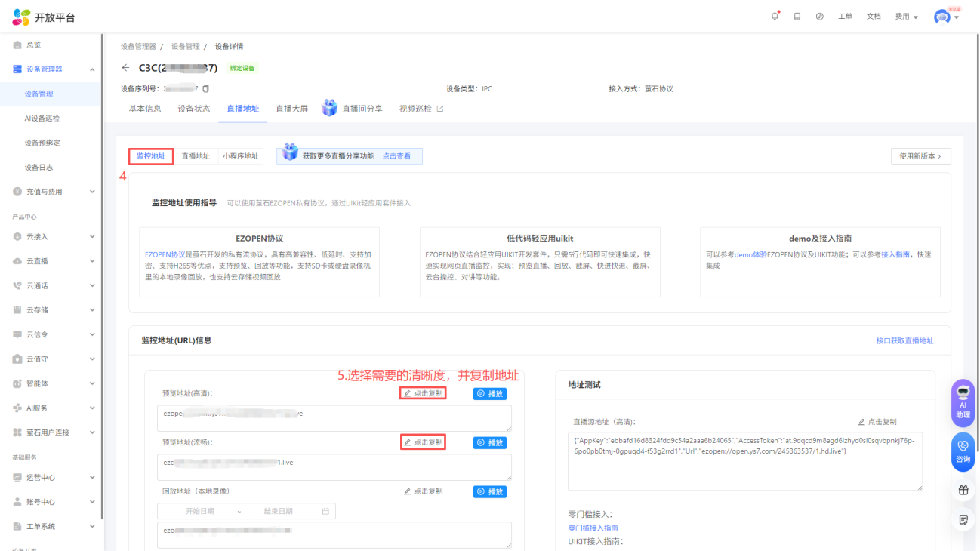
Task: Select the 小程序地址 address type
Action: [240, 156]
